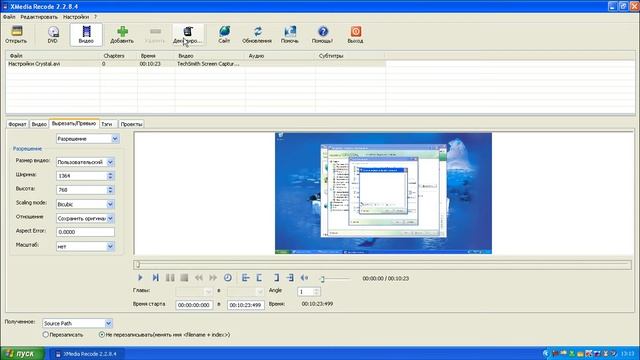
Task: Click the next frame step button
Action: click(155, 278)
